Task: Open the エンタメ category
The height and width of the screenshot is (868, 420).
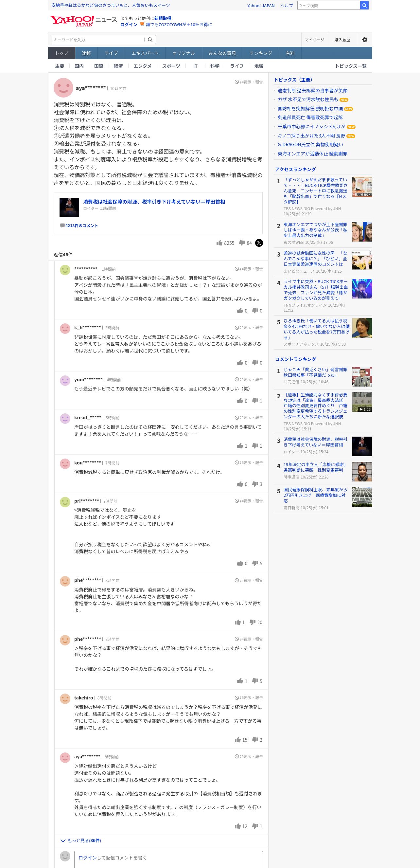Action: (x=143, y=66)
